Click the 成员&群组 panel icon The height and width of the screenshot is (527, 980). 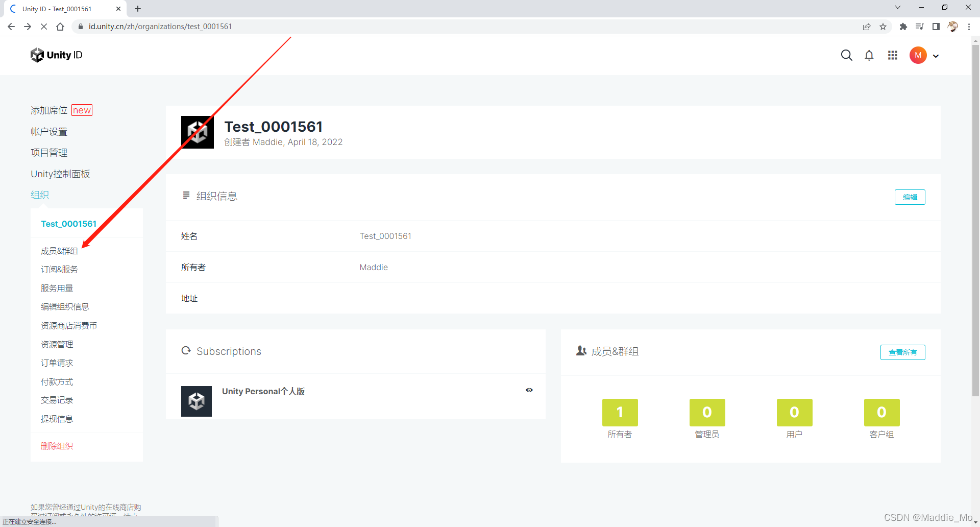tap(581, 351)
